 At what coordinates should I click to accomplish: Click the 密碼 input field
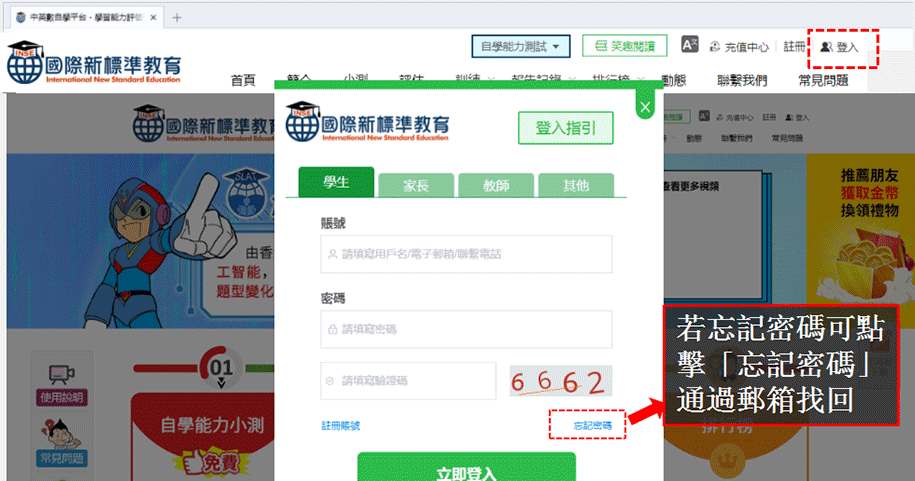[x=466, y=329]
